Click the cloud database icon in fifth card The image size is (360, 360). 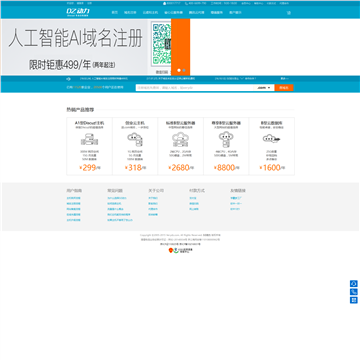[x=271, y=138]
